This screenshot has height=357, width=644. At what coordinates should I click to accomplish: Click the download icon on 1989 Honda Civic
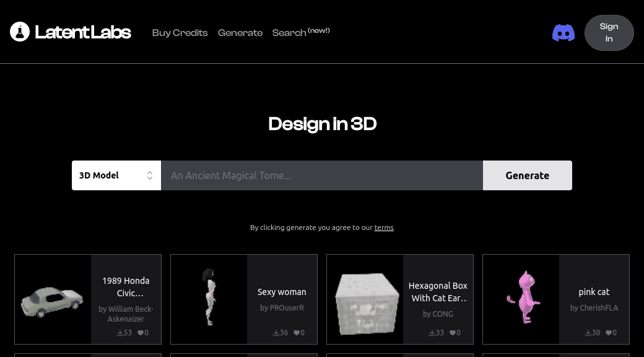121,332
